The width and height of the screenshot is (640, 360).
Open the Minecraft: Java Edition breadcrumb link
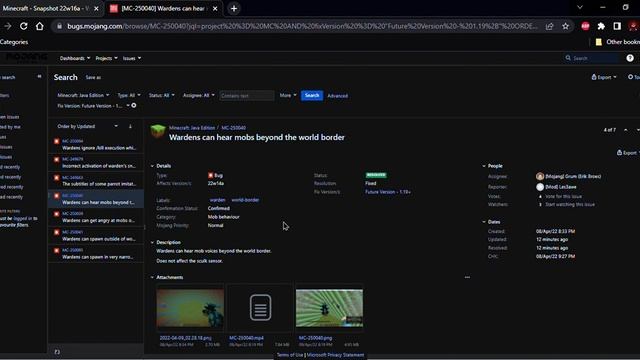coord(192,128)
